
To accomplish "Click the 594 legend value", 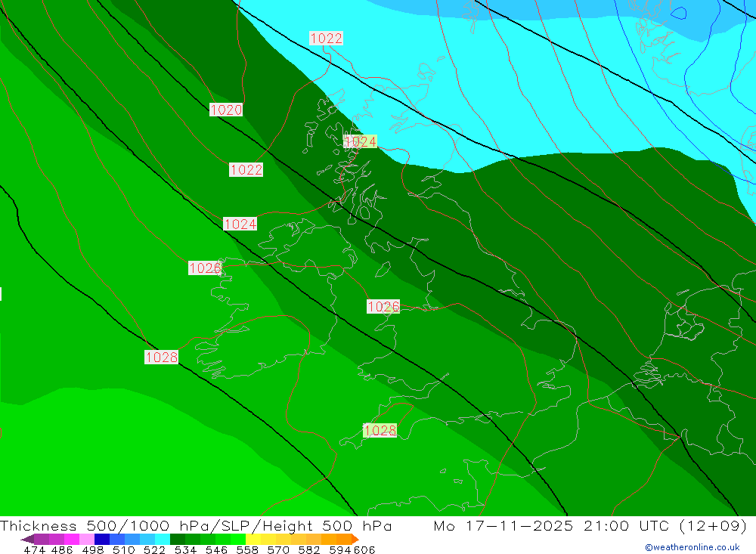I will [x=340, y=549].
